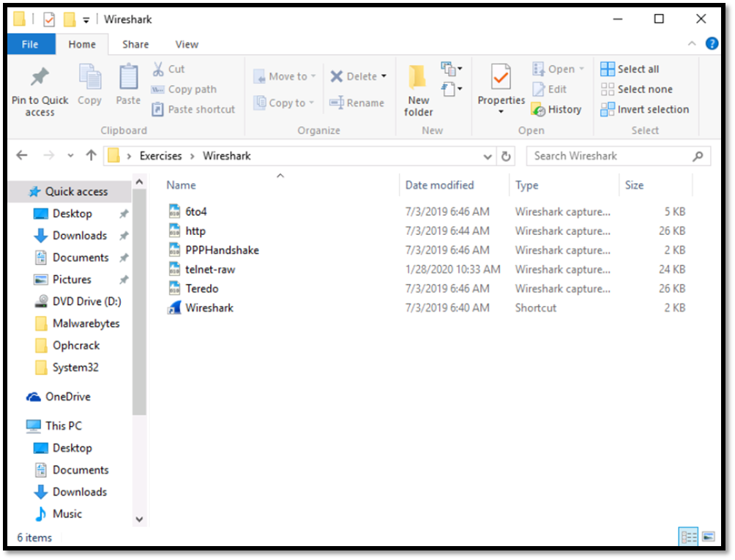Open Customize Quick Access Toolbar dropdown

[x=86, y=20]
